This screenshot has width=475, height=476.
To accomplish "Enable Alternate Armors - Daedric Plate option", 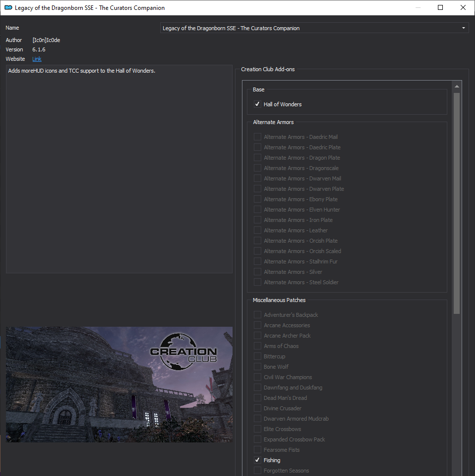I will (257, 147).
